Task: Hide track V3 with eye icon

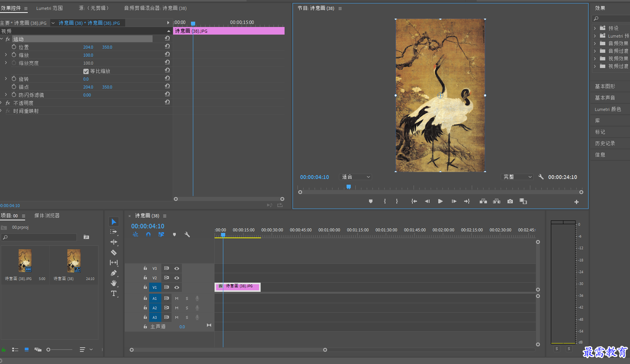Action: (x=177, y=268)
